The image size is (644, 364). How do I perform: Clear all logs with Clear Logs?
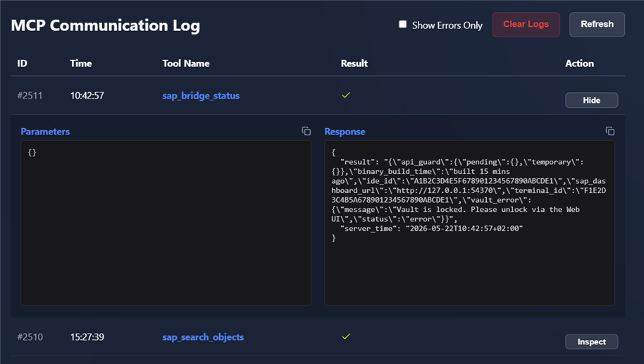coord(526,25)
